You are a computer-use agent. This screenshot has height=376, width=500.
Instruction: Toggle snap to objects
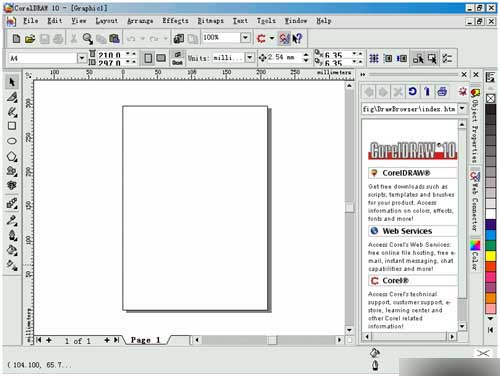coord(402,59)
